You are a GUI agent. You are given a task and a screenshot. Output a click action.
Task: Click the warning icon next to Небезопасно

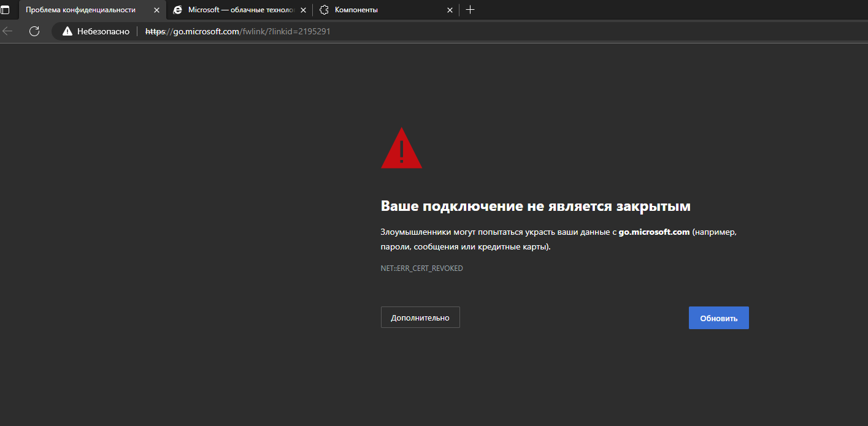67,31
